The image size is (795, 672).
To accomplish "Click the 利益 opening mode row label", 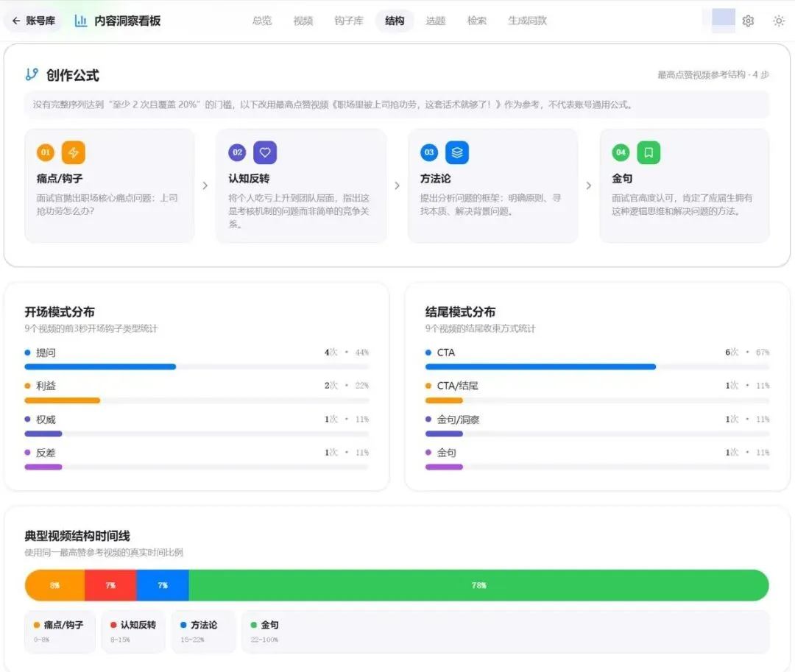I will (46, 386).
